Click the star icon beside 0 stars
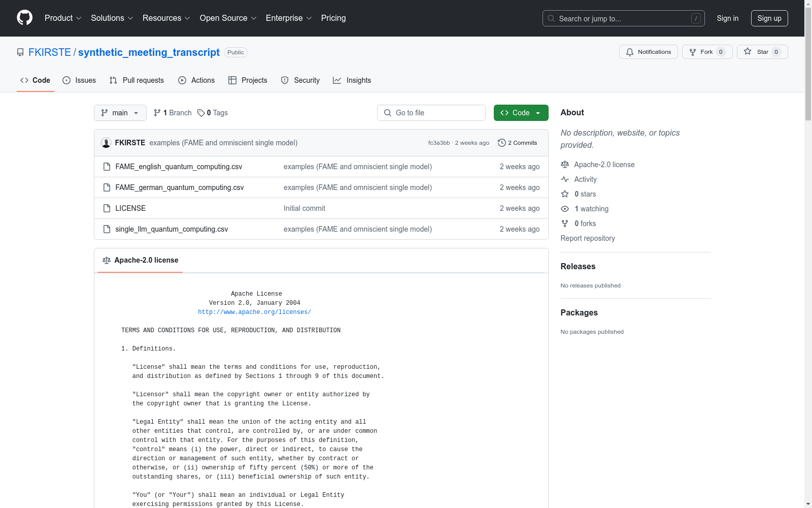812x508 pixels. click(x=565, y=194)
